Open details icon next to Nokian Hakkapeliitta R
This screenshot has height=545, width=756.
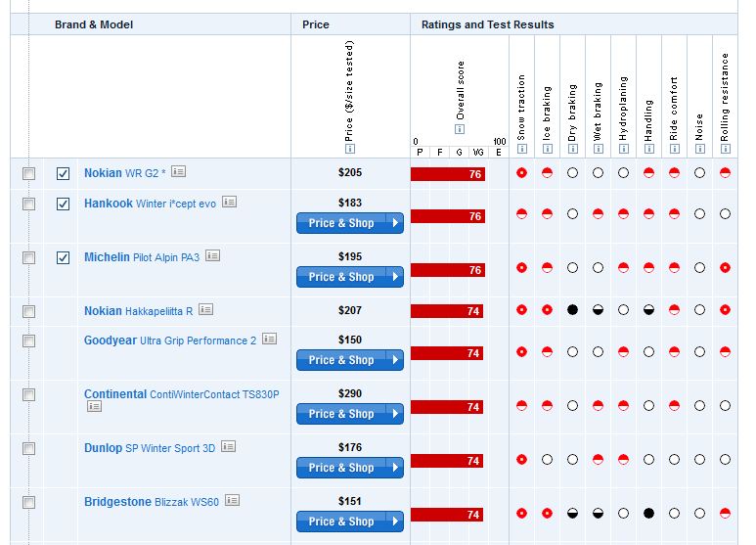206,309
